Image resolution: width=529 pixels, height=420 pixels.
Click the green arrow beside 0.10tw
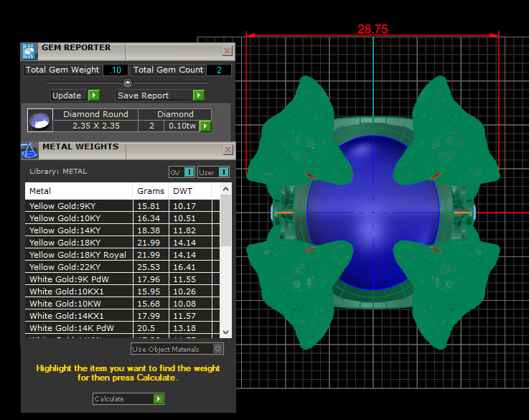pyautogui.click(x=205, y=126)
